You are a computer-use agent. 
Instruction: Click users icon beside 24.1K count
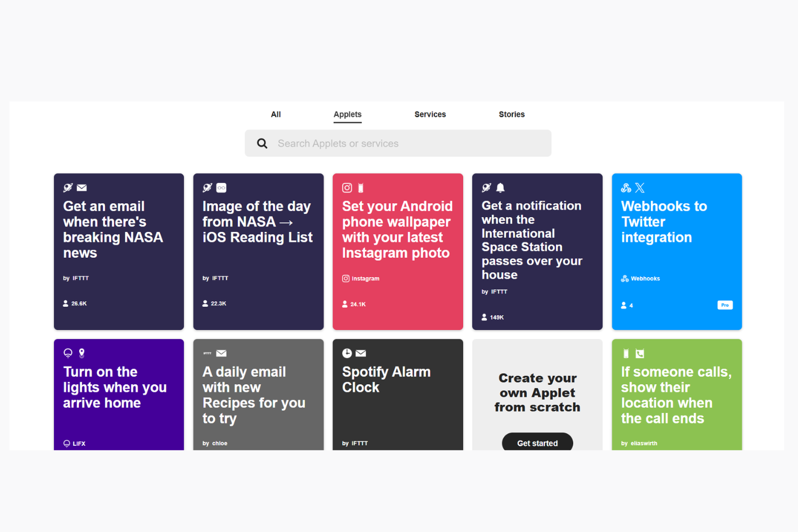(345, 304)
